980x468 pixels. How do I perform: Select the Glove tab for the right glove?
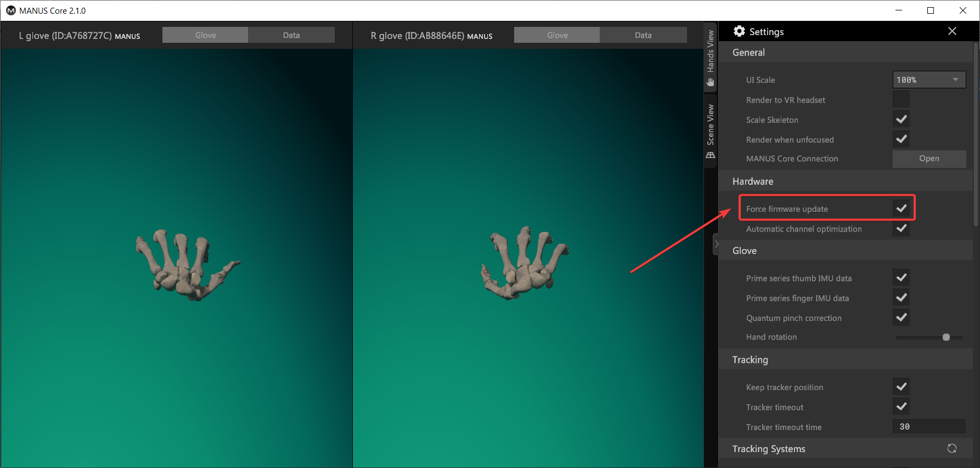click(557, 35)
